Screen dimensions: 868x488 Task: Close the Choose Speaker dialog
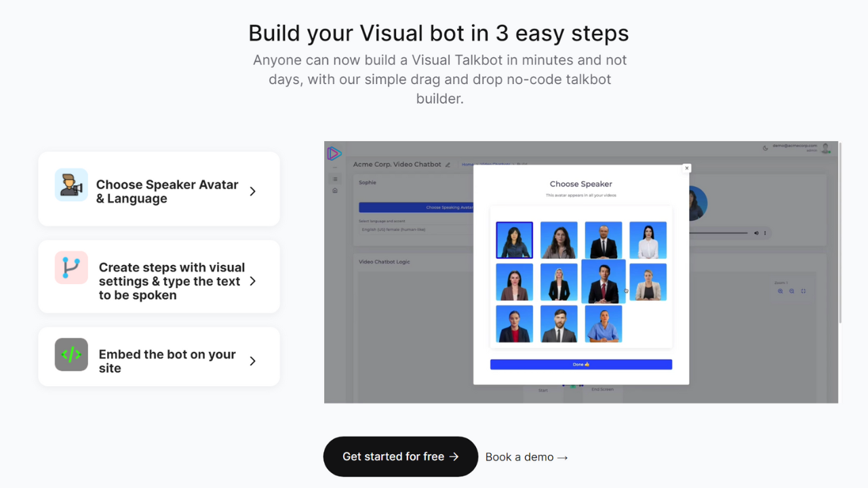(686, 168)
